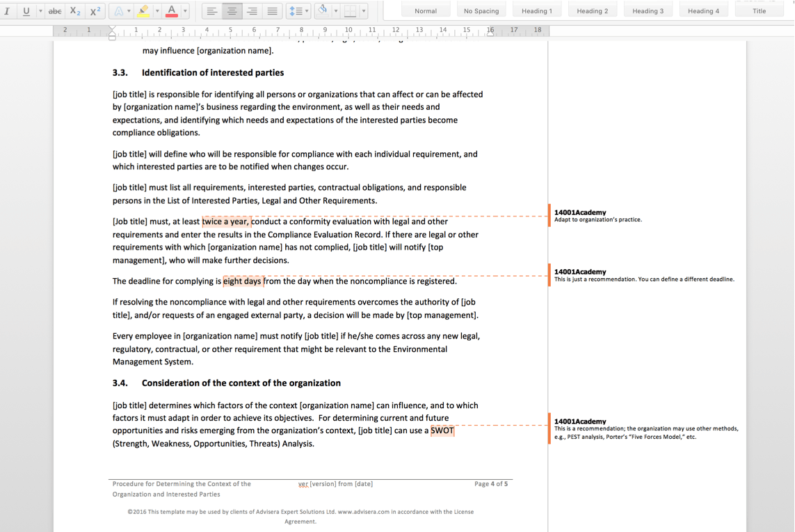The width and height of the screenshot is (795, 532).
Task: Center align the paragraph
Action: tap(232, 11)
